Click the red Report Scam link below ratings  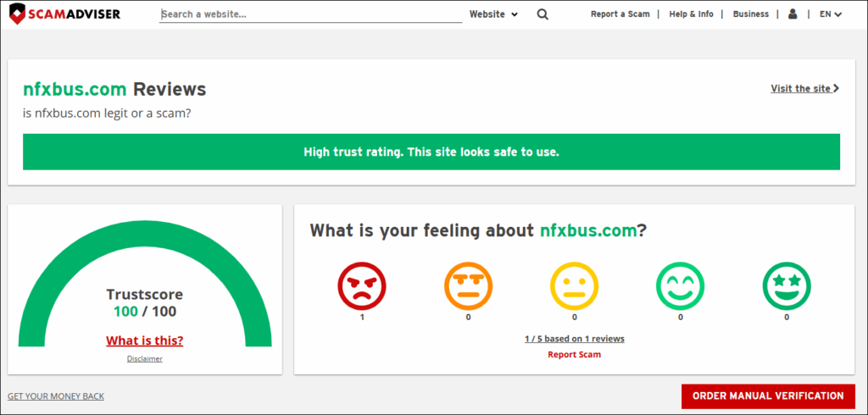tap(574, 355)
